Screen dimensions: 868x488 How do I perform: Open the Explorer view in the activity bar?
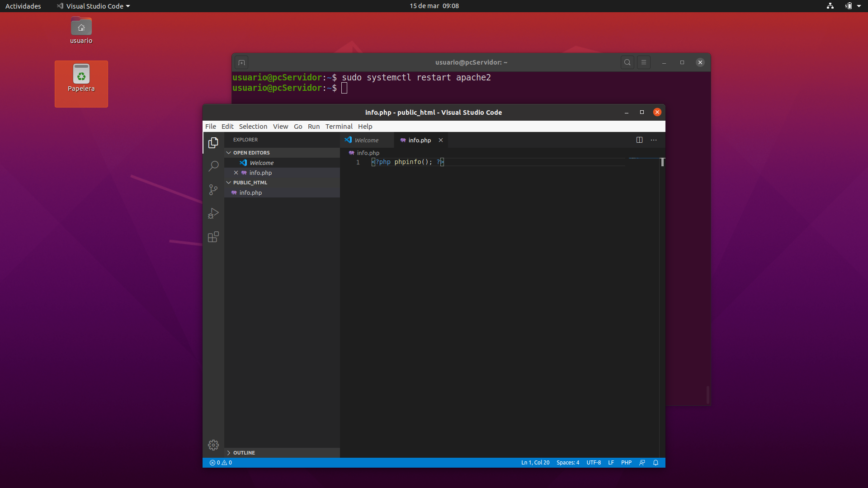point(213,143)
